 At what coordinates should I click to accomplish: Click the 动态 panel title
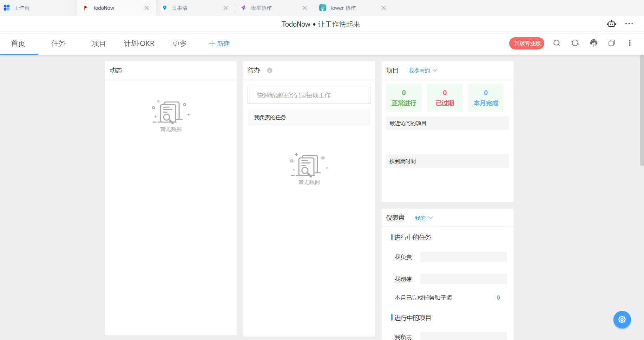pos(116,71)
